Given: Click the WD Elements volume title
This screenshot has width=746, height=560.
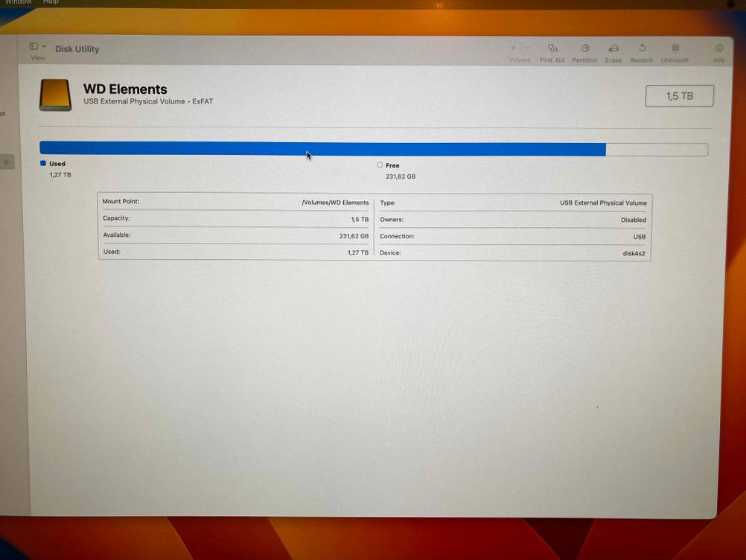Looking at the screenshot, I should (125, 89).
